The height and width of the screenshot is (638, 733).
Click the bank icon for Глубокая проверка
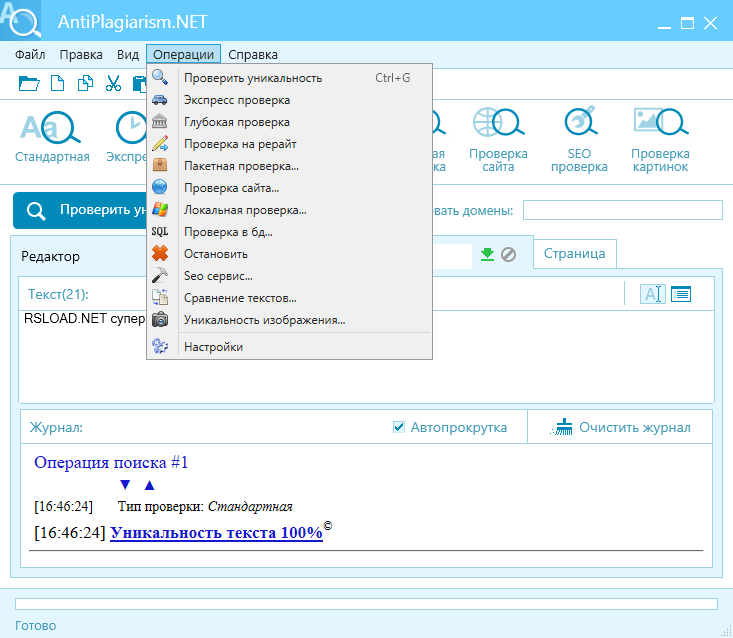click(x=160, y=122)
